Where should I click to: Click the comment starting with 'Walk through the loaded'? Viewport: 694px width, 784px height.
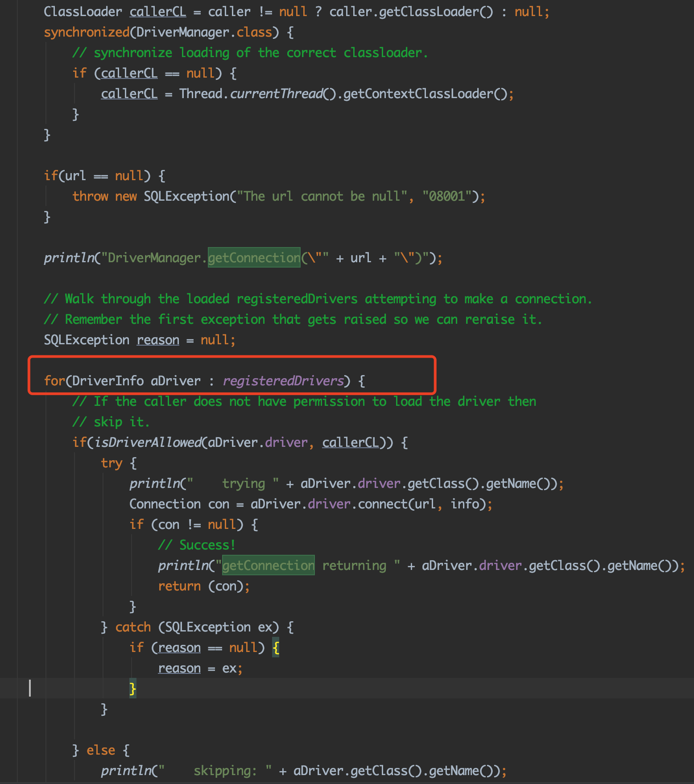point(318,299)
